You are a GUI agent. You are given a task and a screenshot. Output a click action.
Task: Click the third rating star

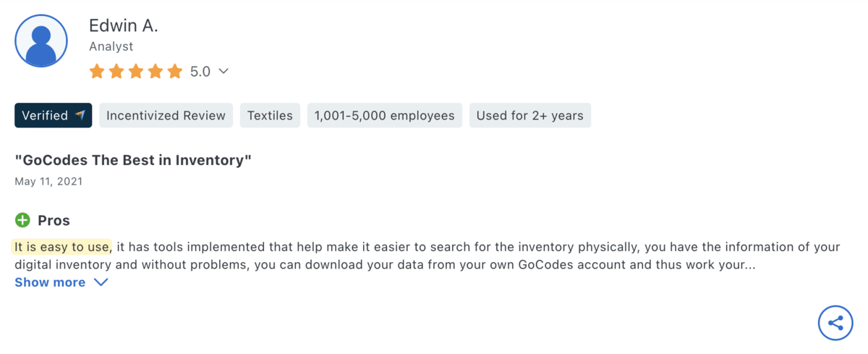click(136, 72)
